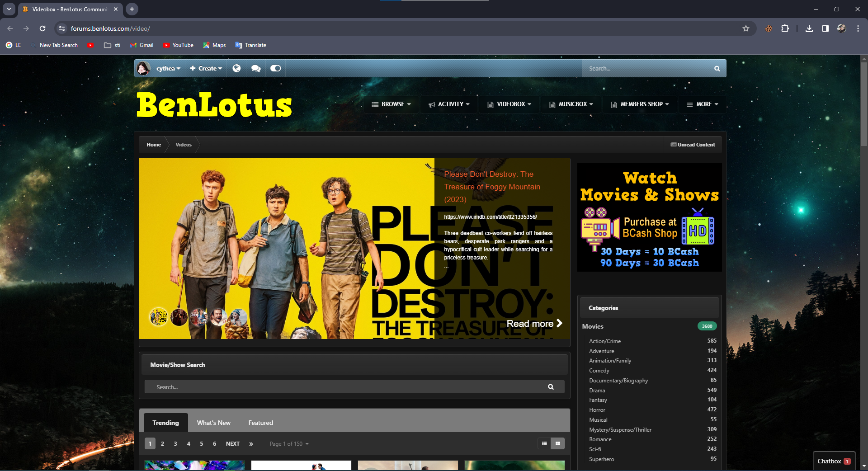The image size is (868, 471).
Task: Select fifth slider thumbnail avatar
Action: (238, 317)
